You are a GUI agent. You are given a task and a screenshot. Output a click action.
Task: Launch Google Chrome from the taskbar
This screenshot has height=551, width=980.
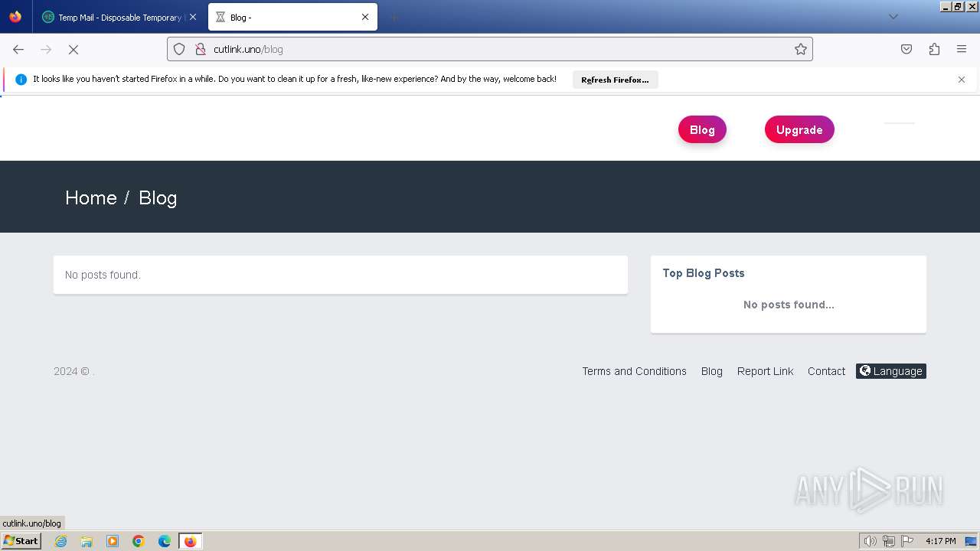(x=139, y=541)
